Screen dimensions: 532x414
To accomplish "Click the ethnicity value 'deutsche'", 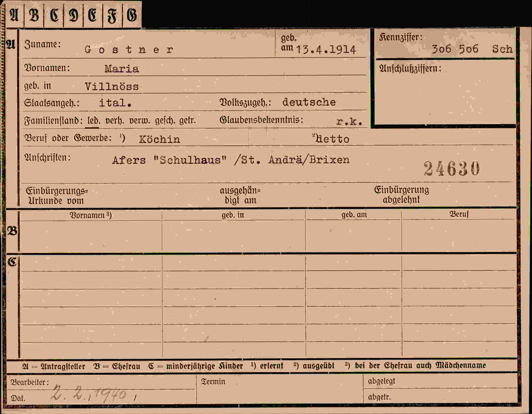I will (309, 102).
